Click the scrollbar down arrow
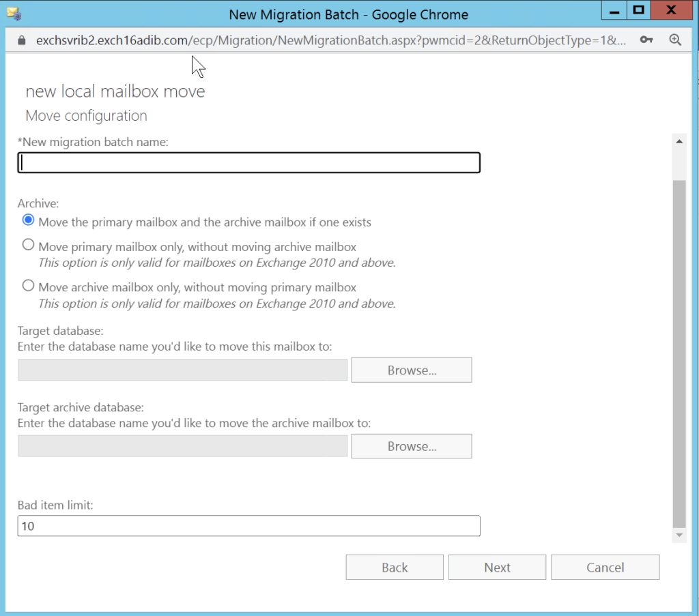 679,536
